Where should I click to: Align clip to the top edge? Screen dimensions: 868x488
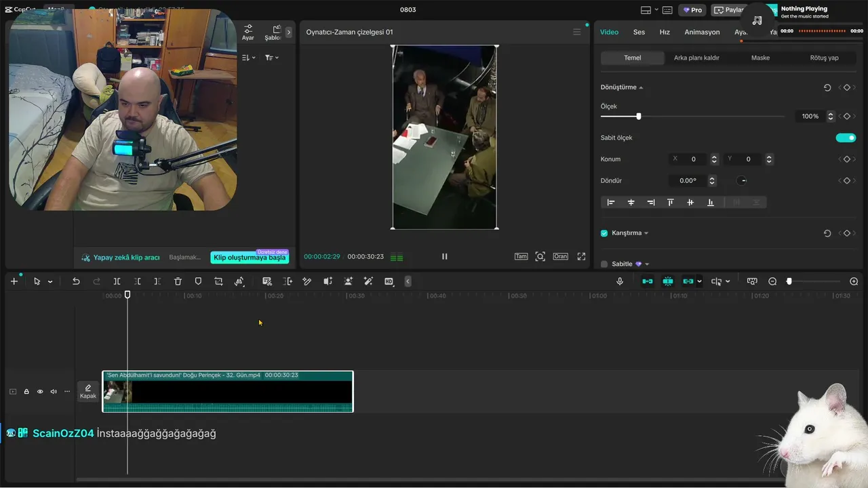pos(671,202)
